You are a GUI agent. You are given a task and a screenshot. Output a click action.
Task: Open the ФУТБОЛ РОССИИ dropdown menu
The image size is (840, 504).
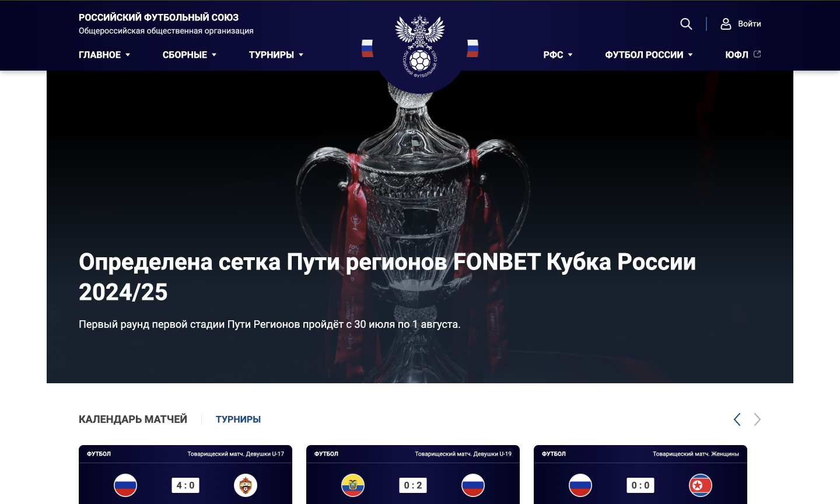click(649, 55)
